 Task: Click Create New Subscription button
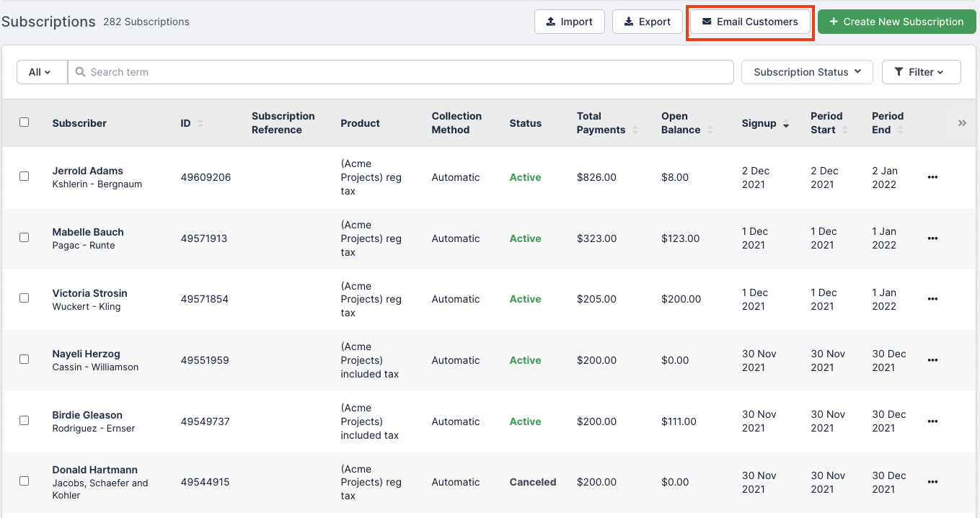pyautogui.click(x=896, y=22)
